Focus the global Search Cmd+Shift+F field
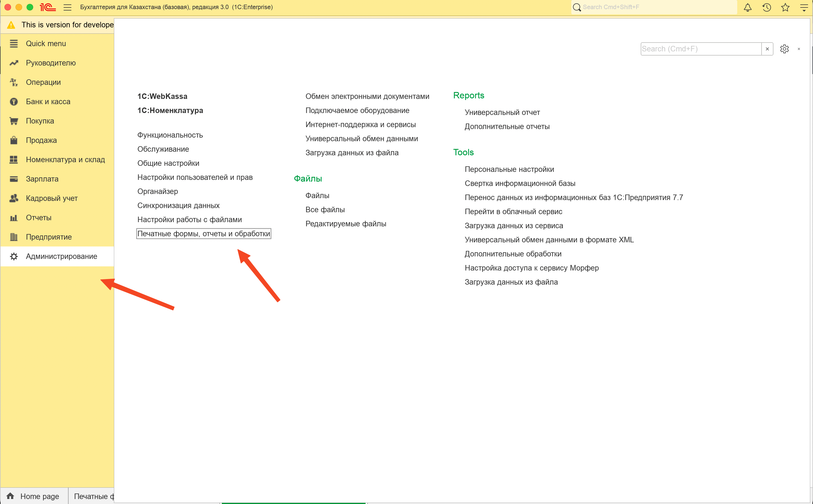The width and height of the screenshot is (813, 504). [x=654, y=7]
